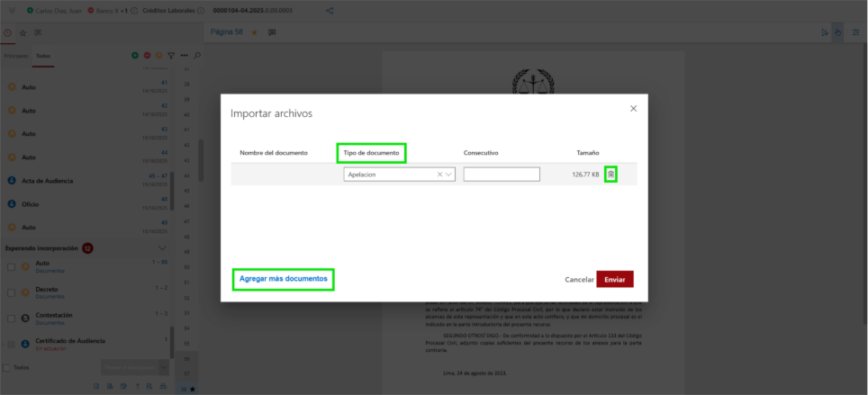Clear the Apelacion selection with the X
The height and width of the screenshot is (395, 868).
pos(440,175)
